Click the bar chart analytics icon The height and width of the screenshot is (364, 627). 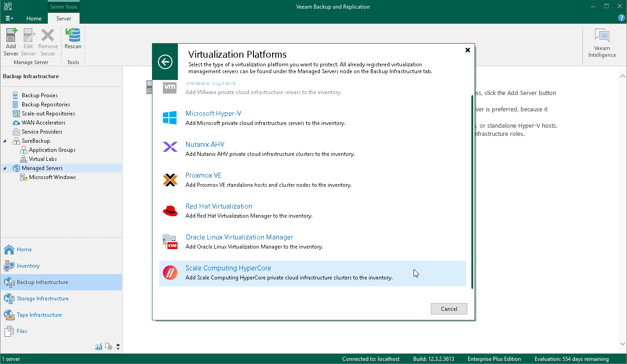[99, 347]
